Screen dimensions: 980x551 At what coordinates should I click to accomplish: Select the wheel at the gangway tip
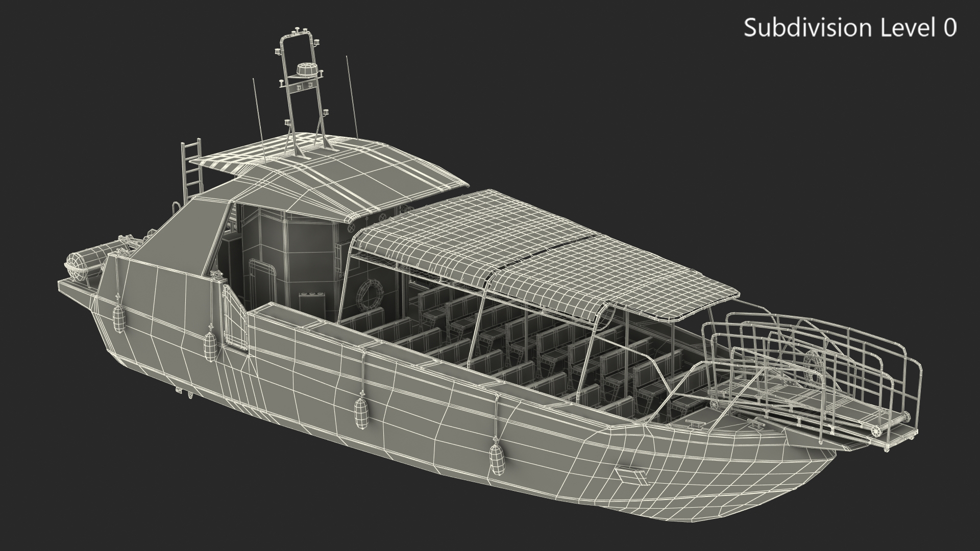[x=876, y=430]
